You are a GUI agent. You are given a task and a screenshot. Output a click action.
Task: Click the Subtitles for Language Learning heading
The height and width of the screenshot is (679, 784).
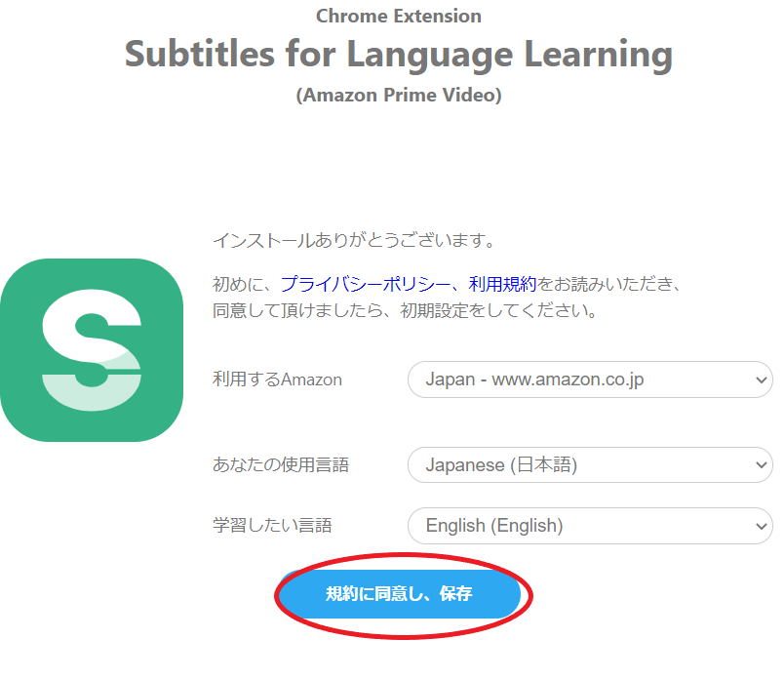pos(399,55)
